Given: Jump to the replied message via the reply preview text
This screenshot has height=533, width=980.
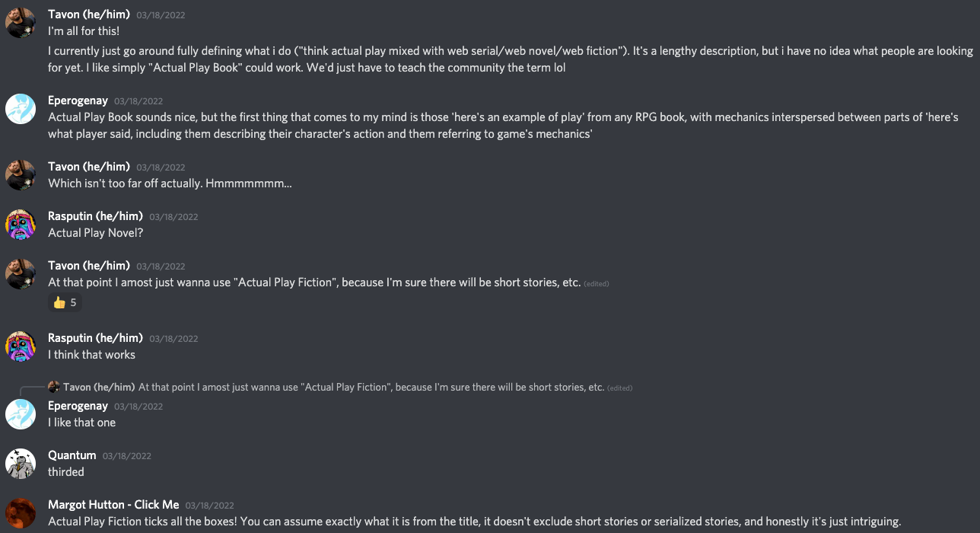Looking at the screenshot, I should click(x=371, y=388).
